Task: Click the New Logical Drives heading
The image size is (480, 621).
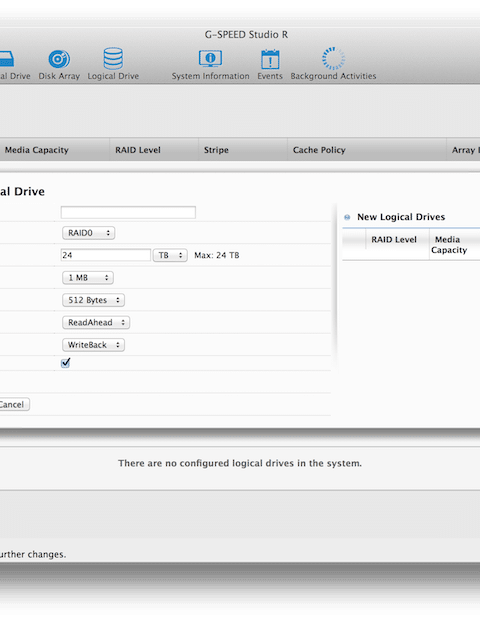Action: pos(401,217)
